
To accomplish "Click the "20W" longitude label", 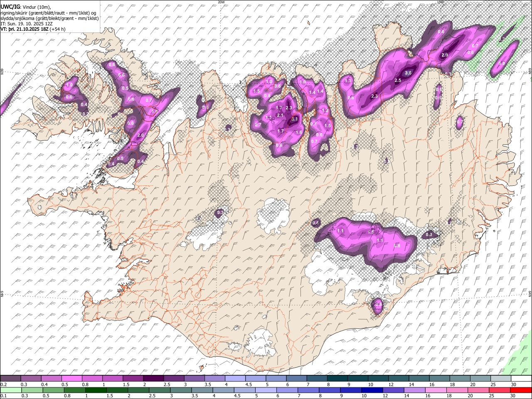I will (221, 2).
